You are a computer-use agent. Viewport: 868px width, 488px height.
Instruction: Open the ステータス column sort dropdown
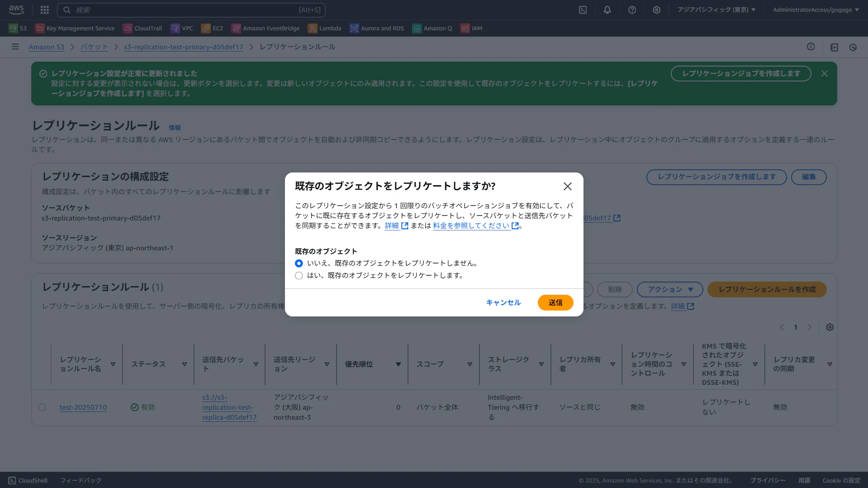184,364
